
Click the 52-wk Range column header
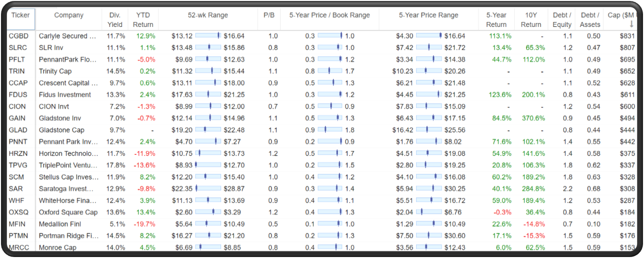208,15
